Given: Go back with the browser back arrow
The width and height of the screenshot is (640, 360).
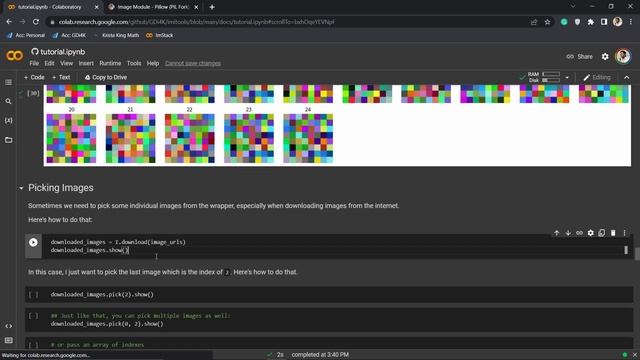Looking at the screenshot, I should tap(9, 22).
